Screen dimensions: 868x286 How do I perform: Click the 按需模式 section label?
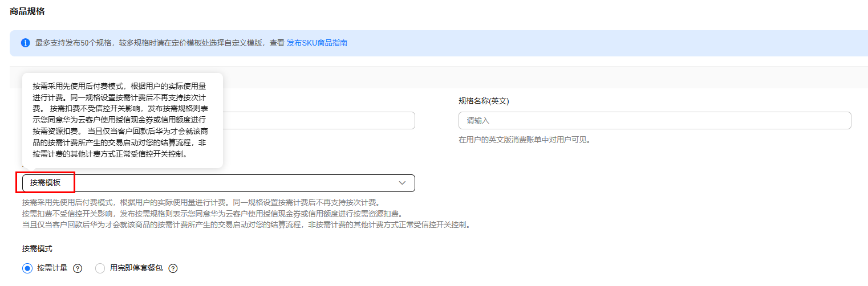pyautogui.click(x=38, y=248)
